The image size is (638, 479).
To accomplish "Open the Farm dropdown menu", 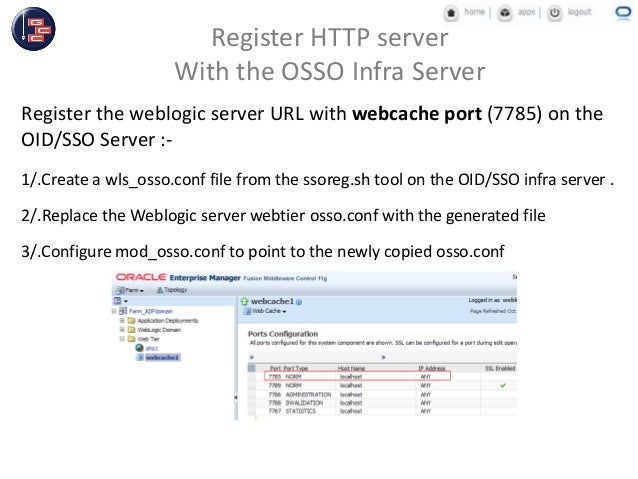I will pos(130,290).
